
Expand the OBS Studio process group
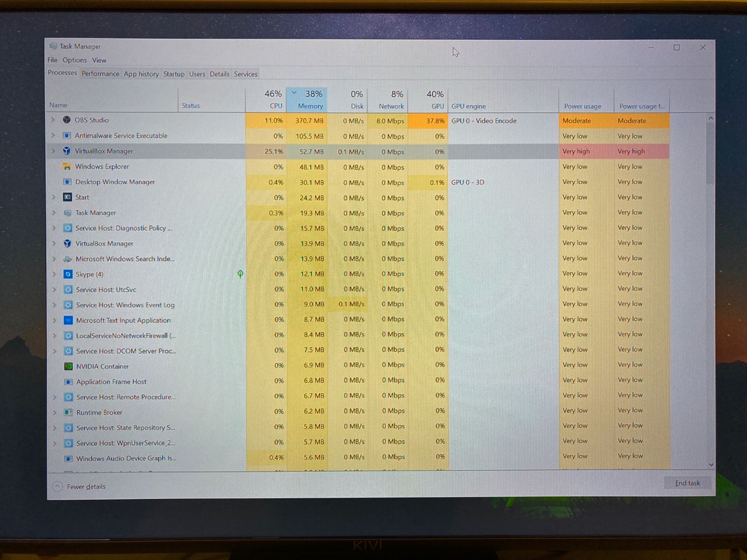[53, 120]
